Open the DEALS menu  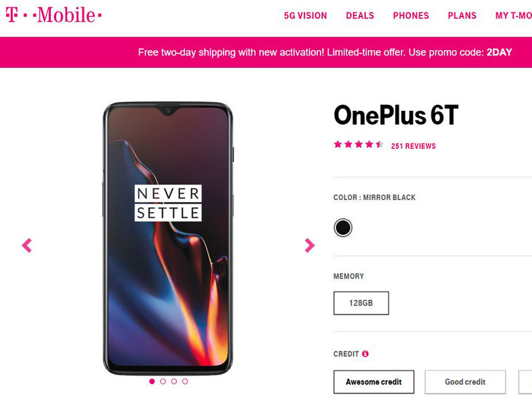point(360,15)
